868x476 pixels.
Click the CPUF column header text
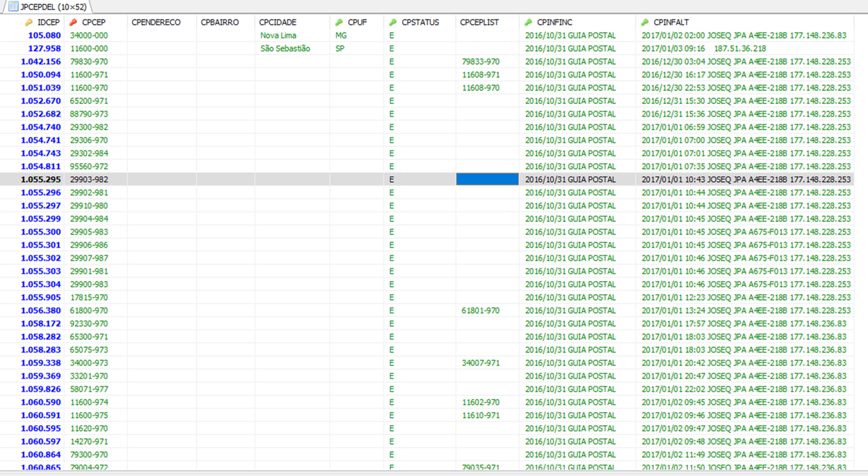[x=357, y=22]
